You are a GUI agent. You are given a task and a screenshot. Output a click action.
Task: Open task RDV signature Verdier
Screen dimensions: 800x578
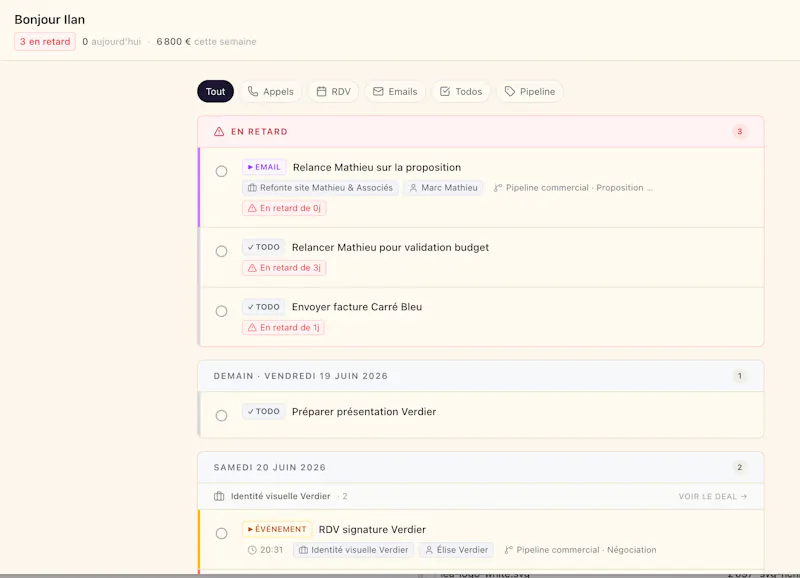[x=372, y=530]
